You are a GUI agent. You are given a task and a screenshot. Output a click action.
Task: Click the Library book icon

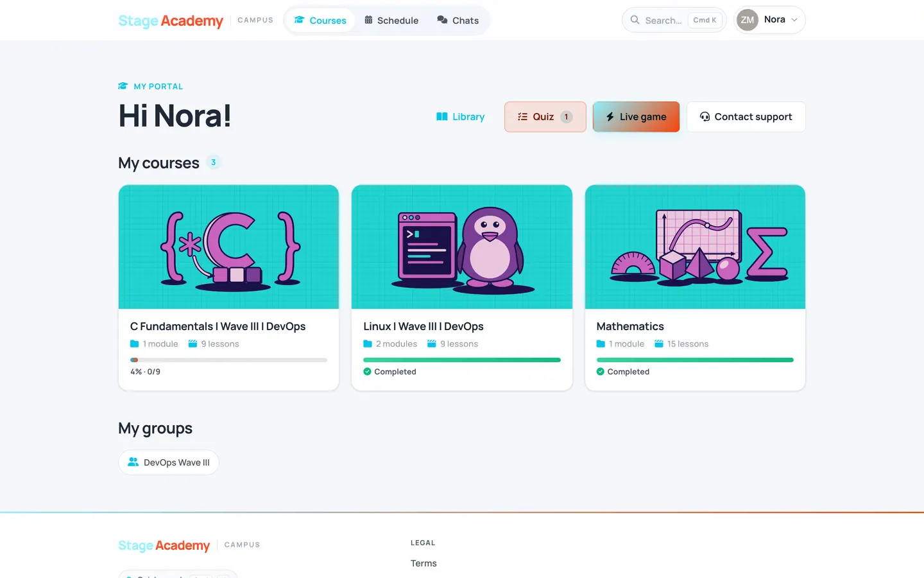click(x=442, y=117)
